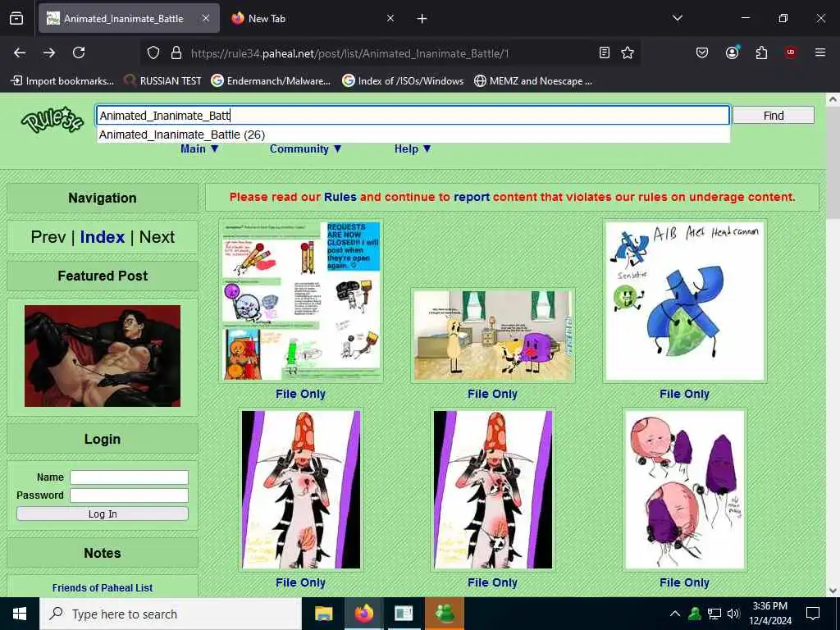Click the address bar URL field

click(x=349, y=53)
